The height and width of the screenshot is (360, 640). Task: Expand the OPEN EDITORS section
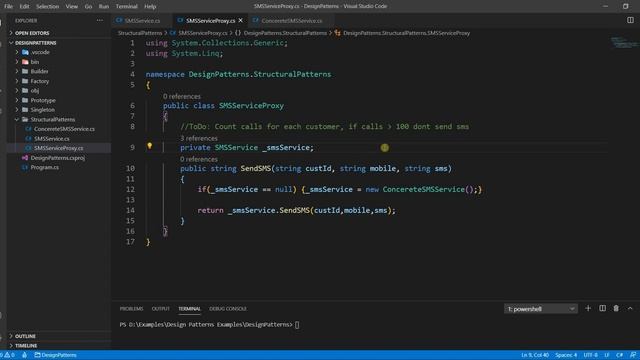[x=11, y=33]
